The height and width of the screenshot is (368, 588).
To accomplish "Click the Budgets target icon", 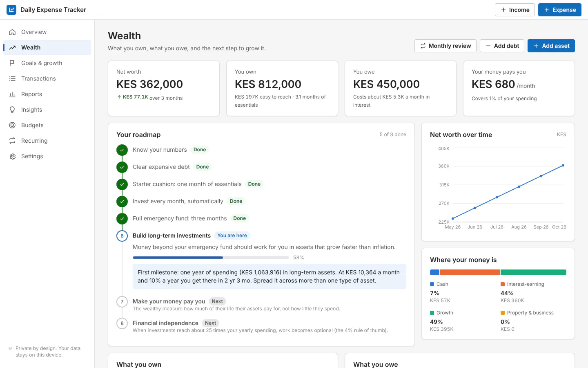I will click(x=12, y=125).
